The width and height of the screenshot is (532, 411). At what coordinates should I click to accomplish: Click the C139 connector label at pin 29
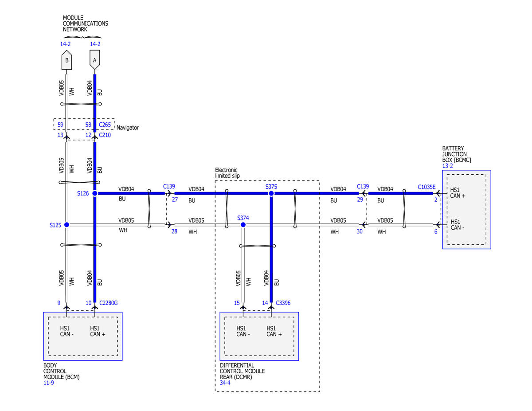[363, 187]
